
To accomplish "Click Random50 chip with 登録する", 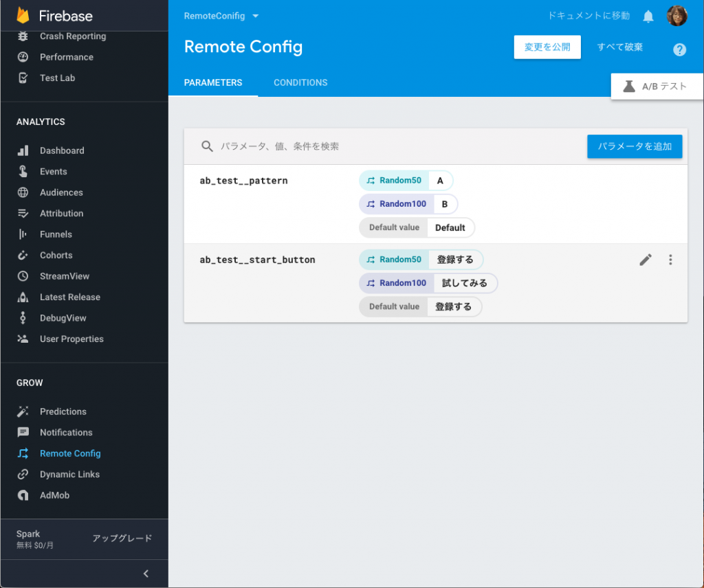I will (x=421, y=260).
